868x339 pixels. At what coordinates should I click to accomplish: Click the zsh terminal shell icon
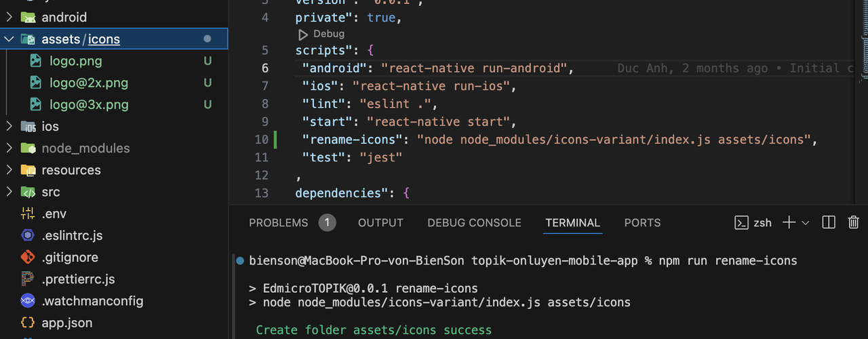(x=741, y=222)
